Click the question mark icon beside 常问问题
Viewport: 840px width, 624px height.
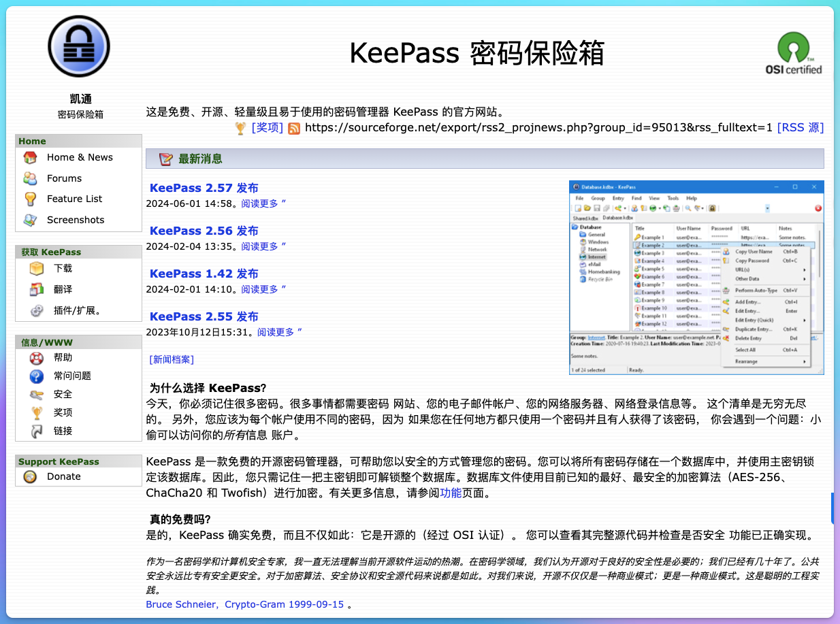tap(37, 376)
